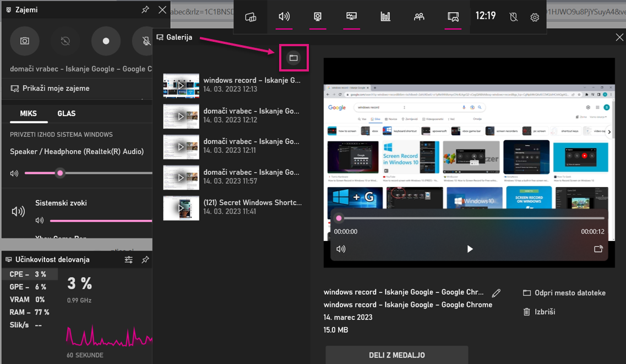626x364 pixels.
Task: Select the domači vrabec capture from 12:11
Action: pyautogui.click(x=232, y=146)
